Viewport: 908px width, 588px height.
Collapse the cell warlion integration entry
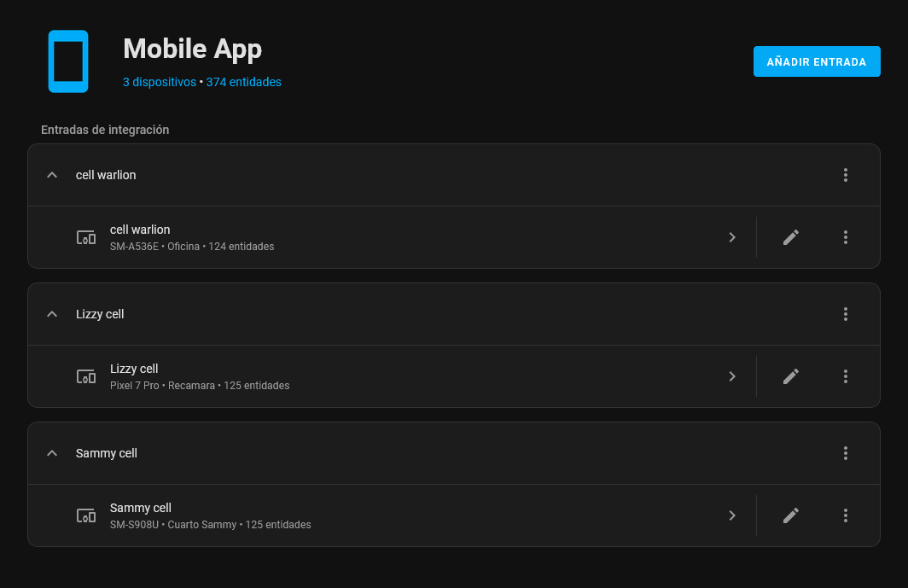(52, 175)
